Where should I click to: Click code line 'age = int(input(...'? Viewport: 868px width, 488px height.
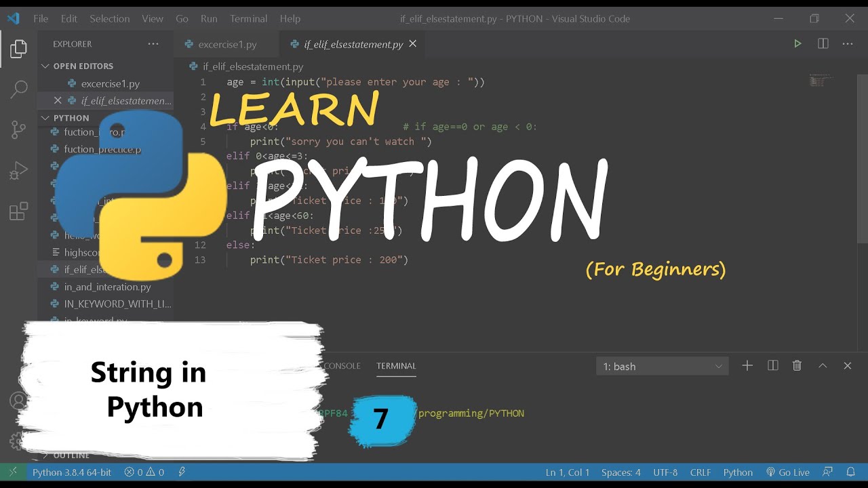(355, 82)
